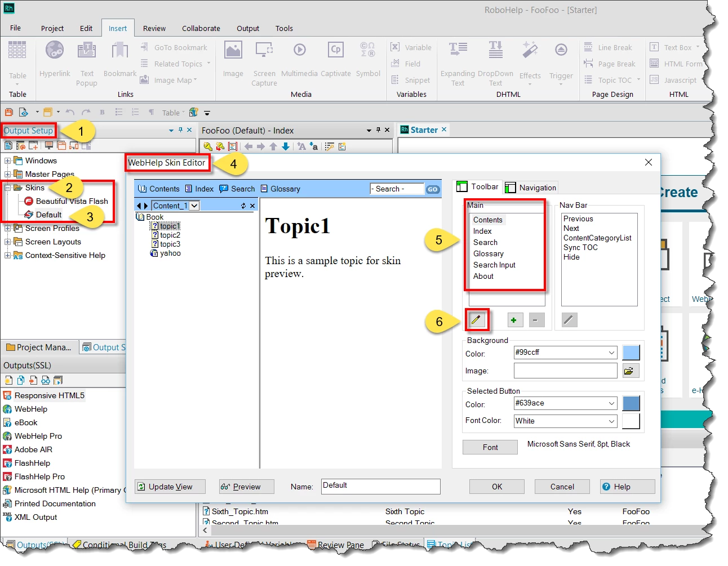Open the File menu
The height and width of the screenshot is (566, 728).
(x=15, y=28)
